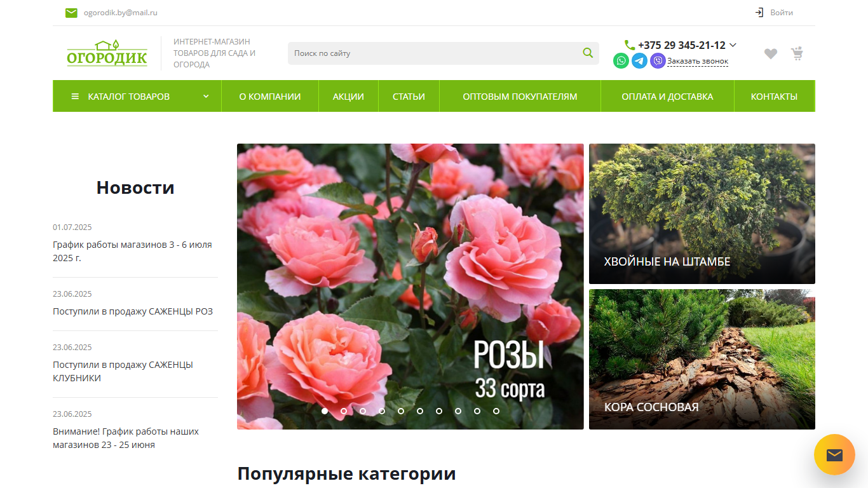Select the fourth slider dot
Image resolution: width=868 pixels, height=488 pixels.
(382, 411)
